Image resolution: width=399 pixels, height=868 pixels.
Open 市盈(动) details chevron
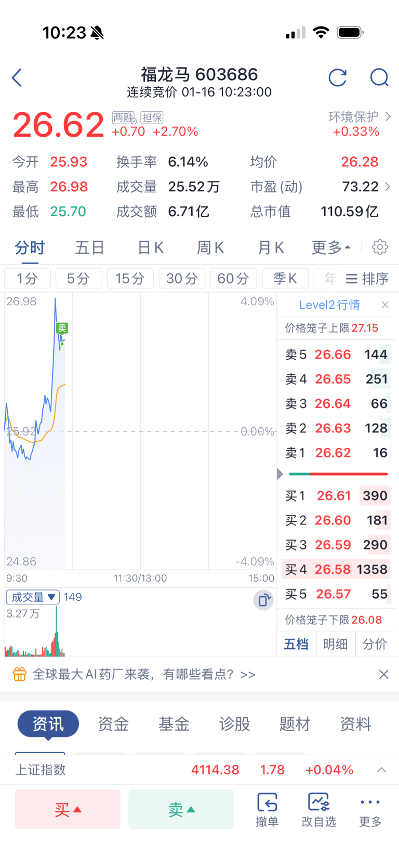click(387, 187)
